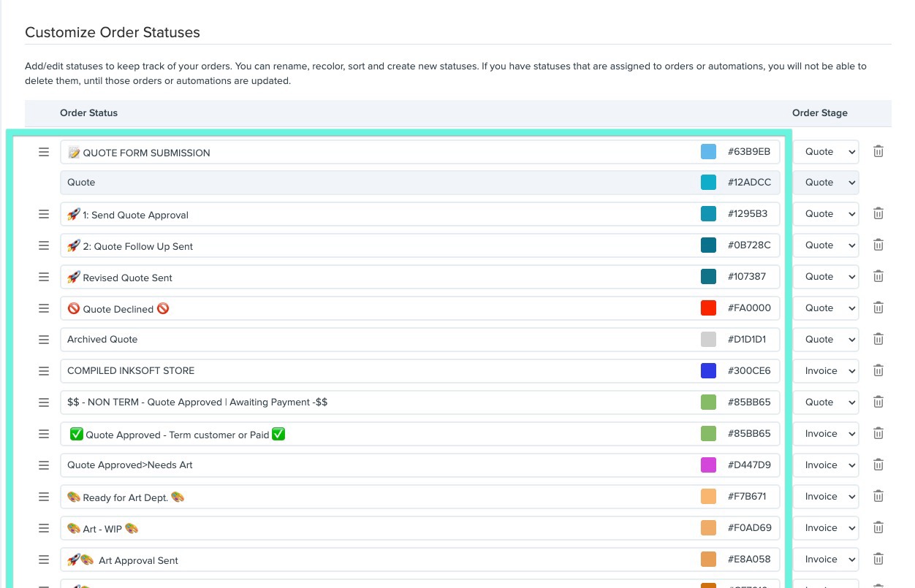Open stage dropdown for default Quote row
Screen dimensions: 915x588
point(827,183)
